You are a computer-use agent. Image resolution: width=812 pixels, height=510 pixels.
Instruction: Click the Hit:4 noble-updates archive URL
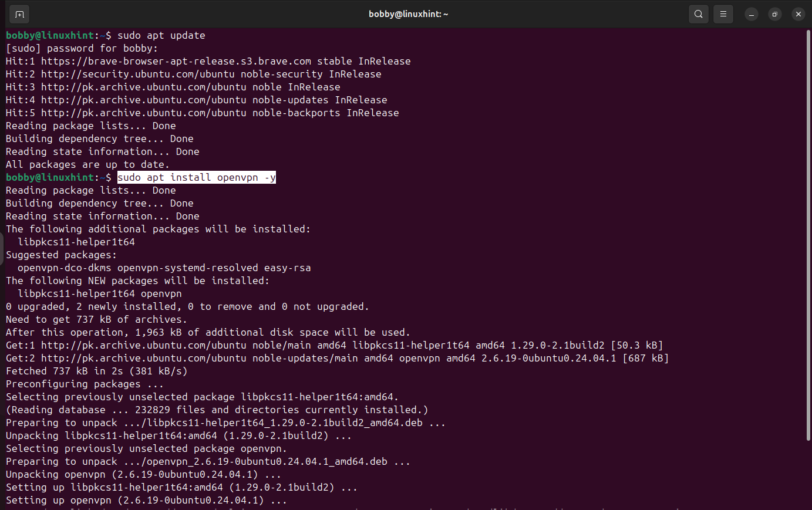144,100
